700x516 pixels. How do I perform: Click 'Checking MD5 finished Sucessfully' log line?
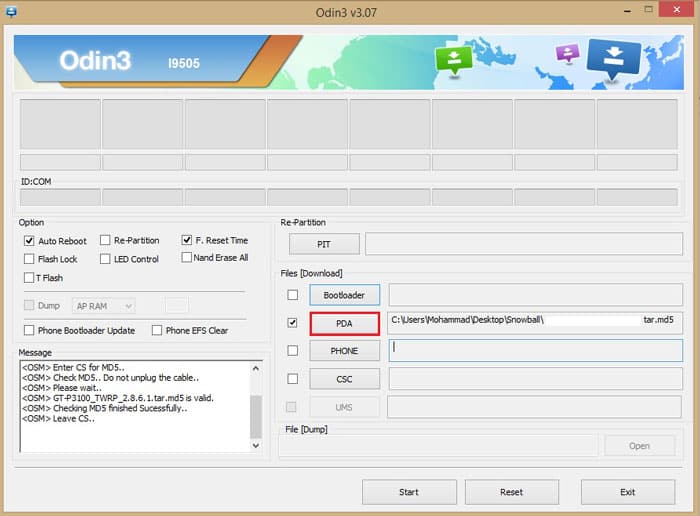(104, 408)
